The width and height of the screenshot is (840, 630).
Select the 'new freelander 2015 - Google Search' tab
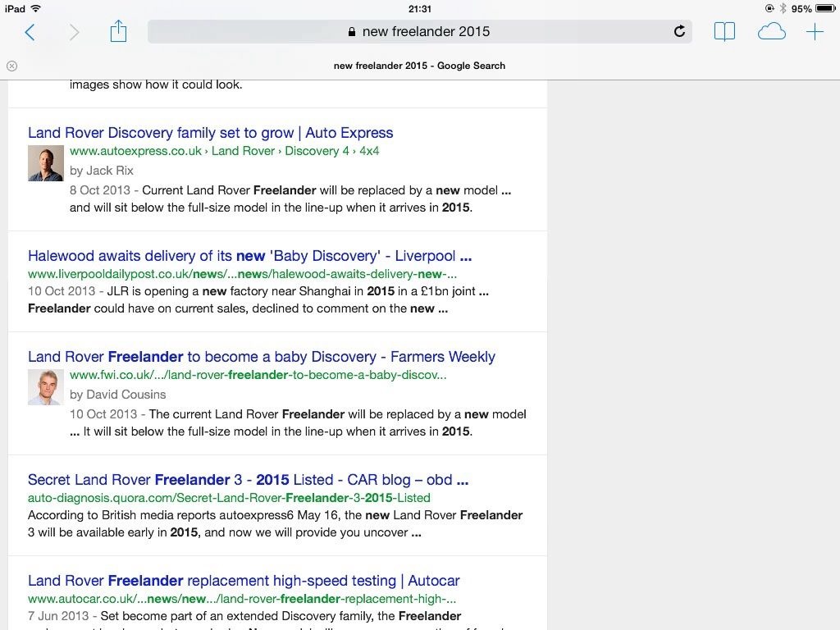(x=419, y=66)
